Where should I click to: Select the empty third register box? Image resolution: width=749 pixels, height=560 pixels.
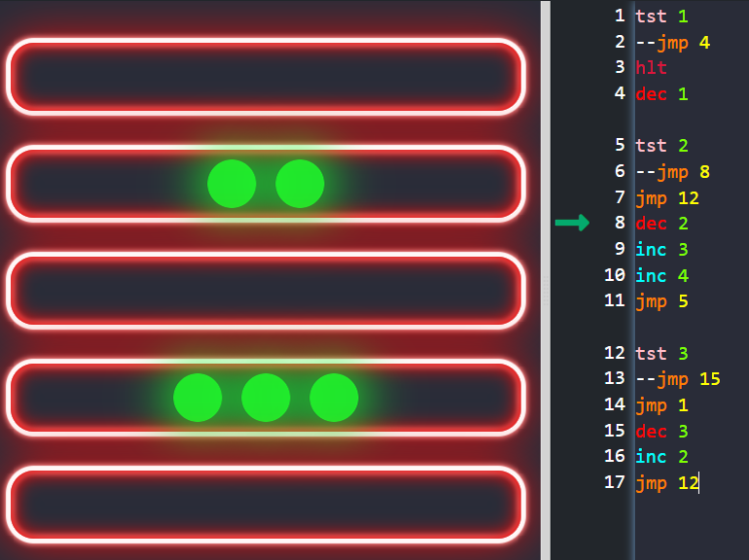point(266,291)
